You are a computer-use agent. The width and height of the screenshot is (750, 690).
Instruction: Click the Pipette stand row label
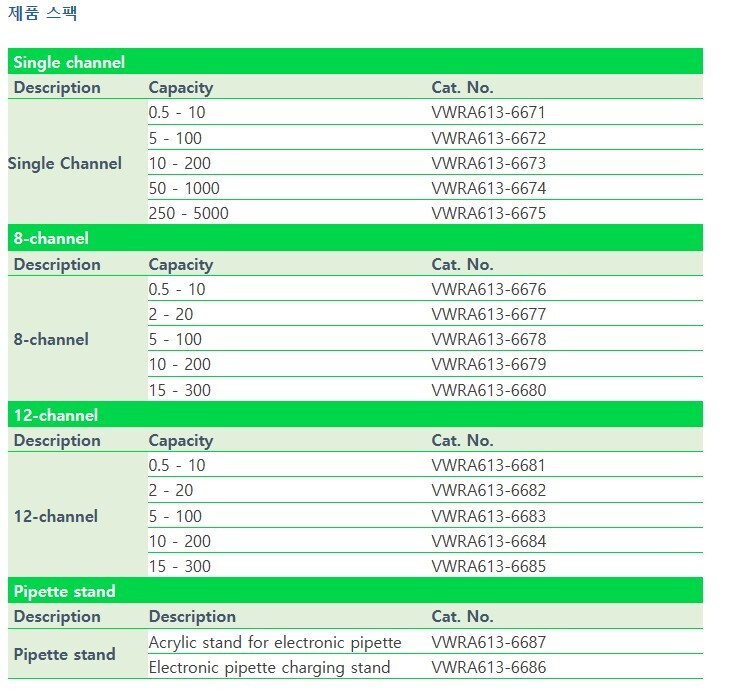(x=65, y=654)
